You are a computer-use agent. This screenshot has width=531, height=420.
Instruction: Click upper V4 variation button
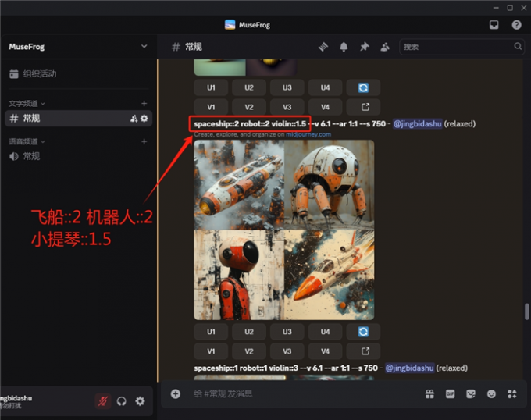325,107
